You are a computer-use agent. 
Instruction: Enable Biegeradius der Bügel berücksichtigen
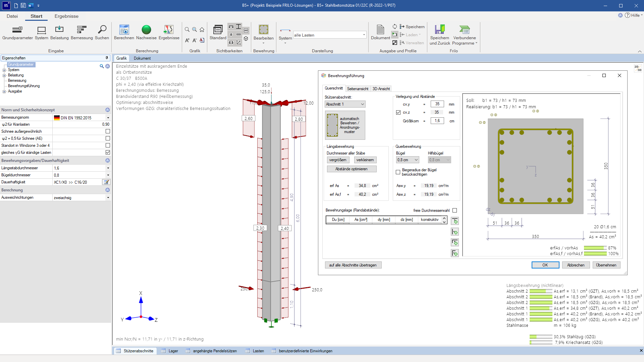(x=398, y=172)
